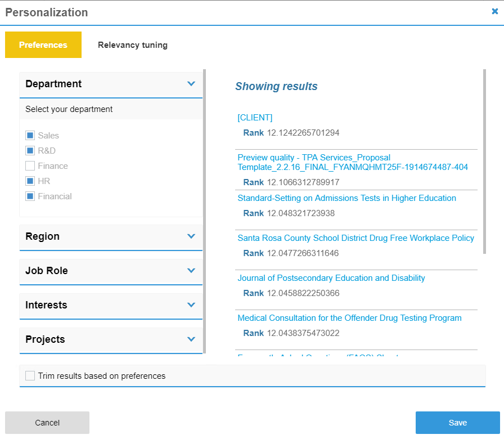Toggle the Financial department checkbox
The height and width of the screenshot is (439, 504).
pyautogui.click(x=30, y=196)
